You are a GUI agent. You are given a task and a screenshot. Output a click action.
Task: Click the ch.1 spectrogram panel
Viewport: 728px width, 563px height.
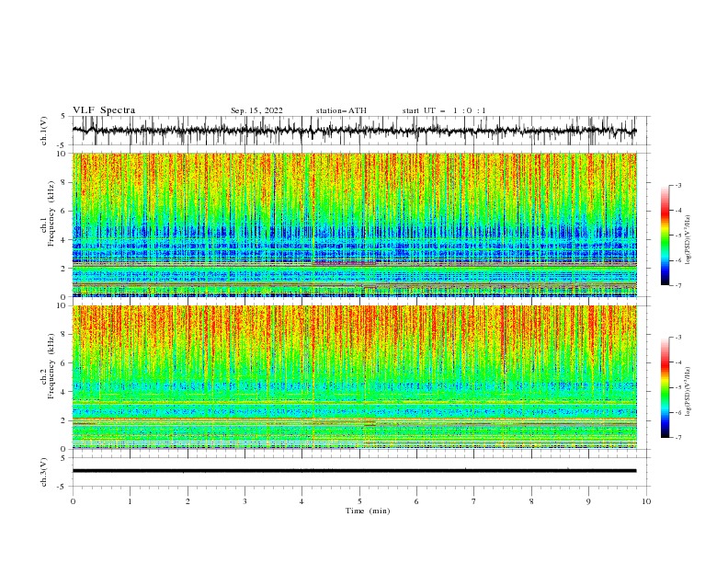click(355, 224)
